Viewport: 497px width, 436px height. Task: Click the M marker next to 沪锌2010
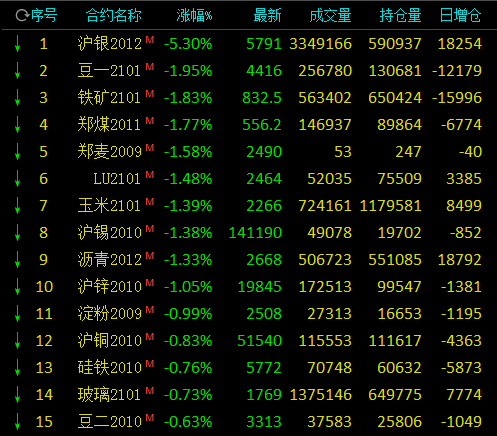[150, 283]
